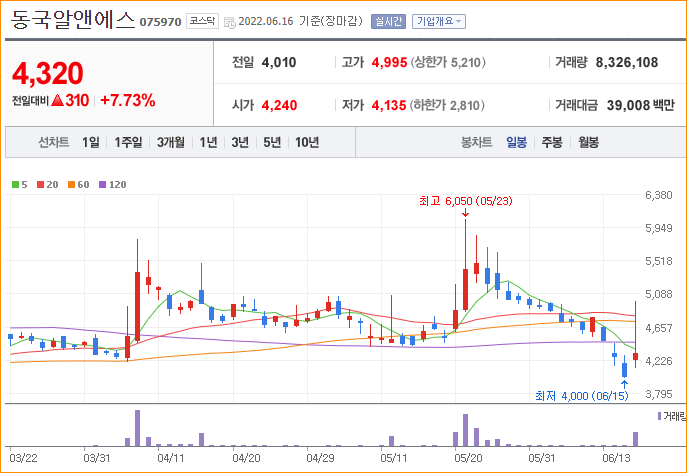Click the red 20-day moving average swatch
This screenshot has width=687, height=473.
[x=40, y=185]
